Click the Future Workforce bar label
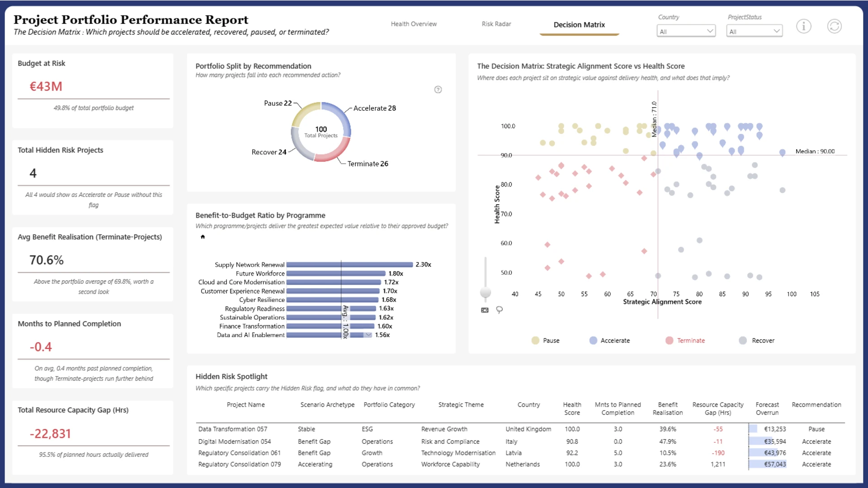Screen dimensions: 868x488 tap(260, 274)
